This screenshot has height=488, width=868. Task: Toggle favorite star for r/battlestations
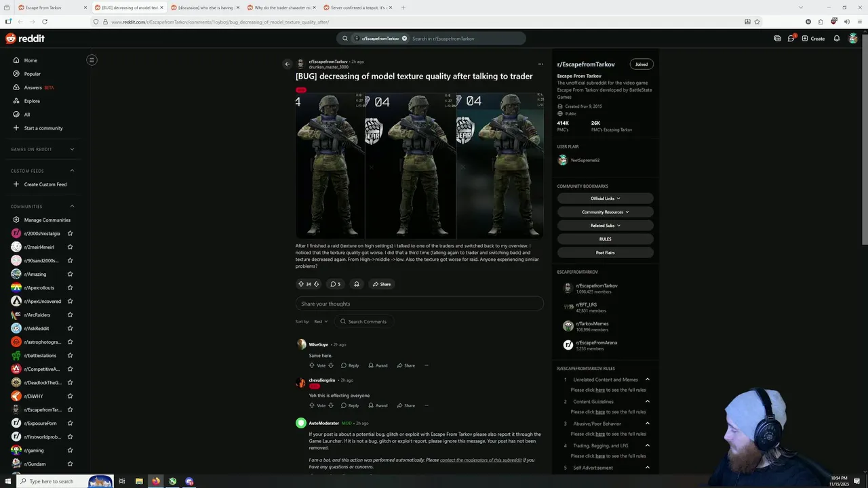pos(70,355)
